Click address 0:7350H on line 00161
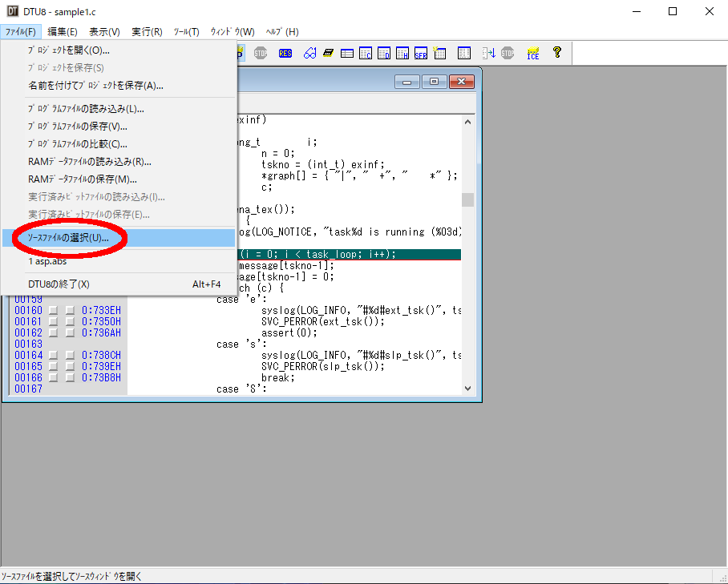The height and width of the screenshot is (584, 728). [101, 321]
